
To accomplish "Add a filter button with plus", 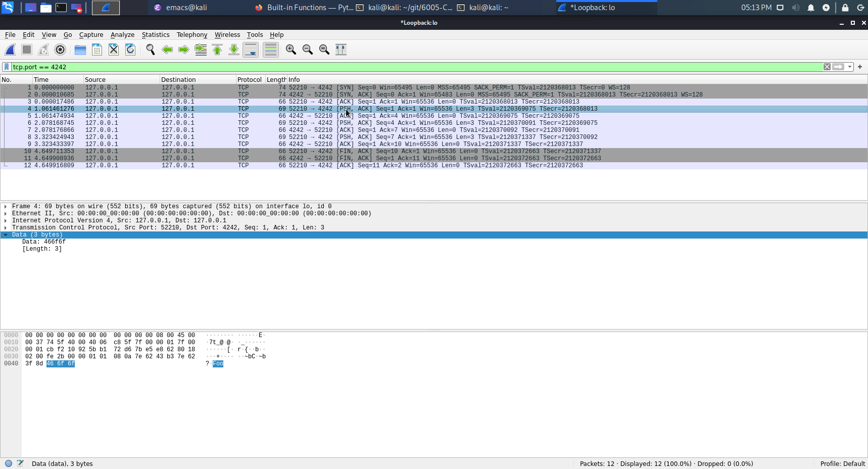I will (860, 67).
